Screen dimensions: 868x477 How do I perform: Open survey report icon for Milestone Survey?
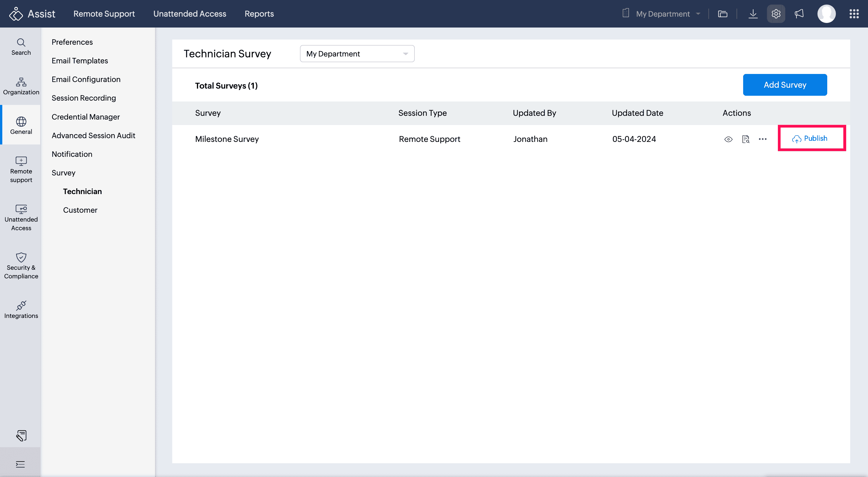pyautogui.click(x=746, y=139)
